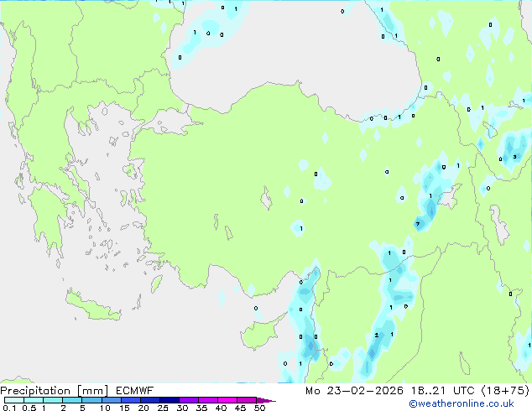Select the 45–50 mm legend swatch
532x411 pixels.
[247, 400]
